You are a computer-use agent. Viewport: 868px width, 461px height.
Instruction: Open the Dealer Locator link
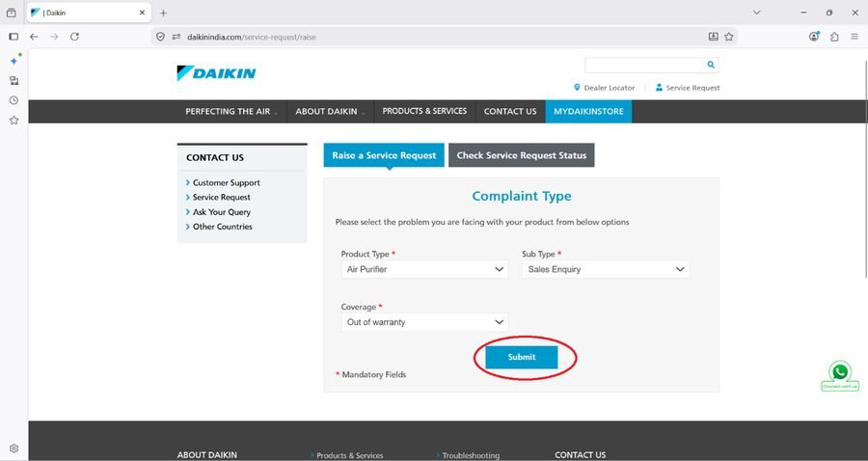click(x=604, y=88)
